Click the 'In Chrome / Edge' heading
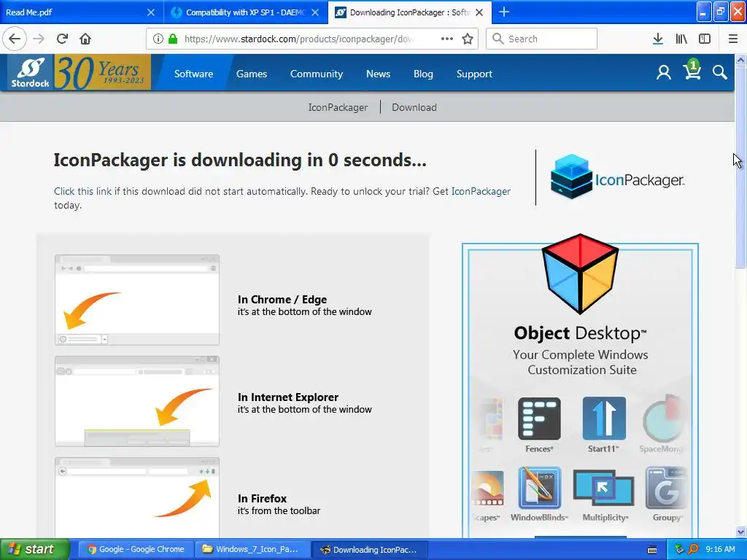 point(282,300)
